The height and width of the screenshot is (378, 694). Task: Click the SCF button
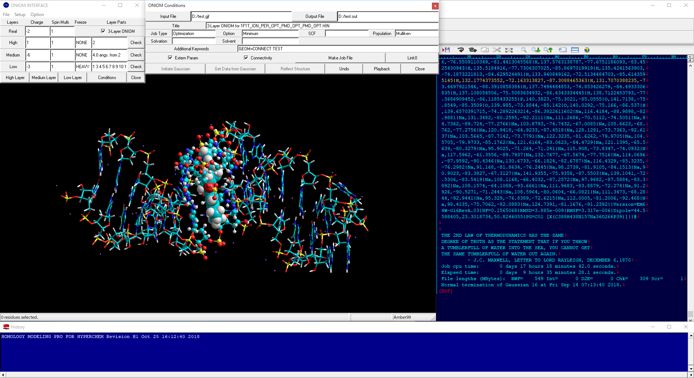[x=312, y=34]
